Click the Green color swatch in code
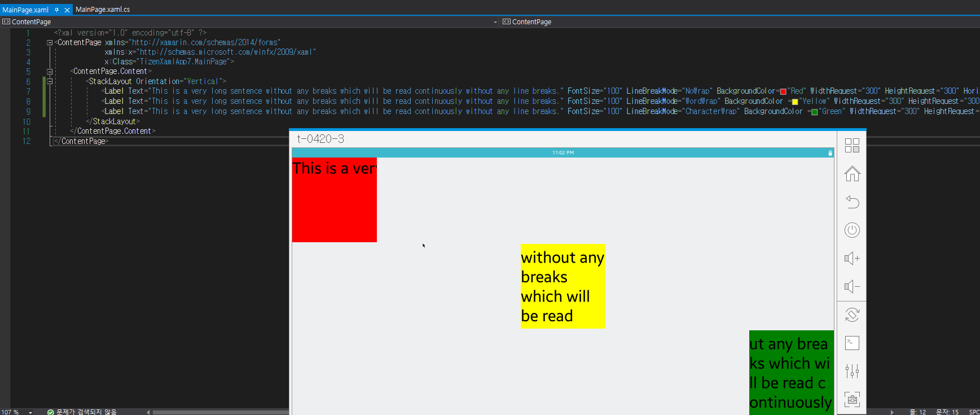The height and width of the screenshot is (415, 980). point(815,112)
